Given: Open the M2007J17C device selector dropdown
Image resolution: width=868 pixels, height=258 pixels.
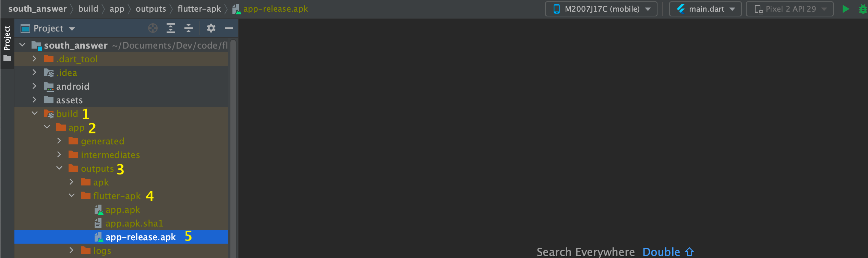Looking at the screenshot, I should 601,9.
